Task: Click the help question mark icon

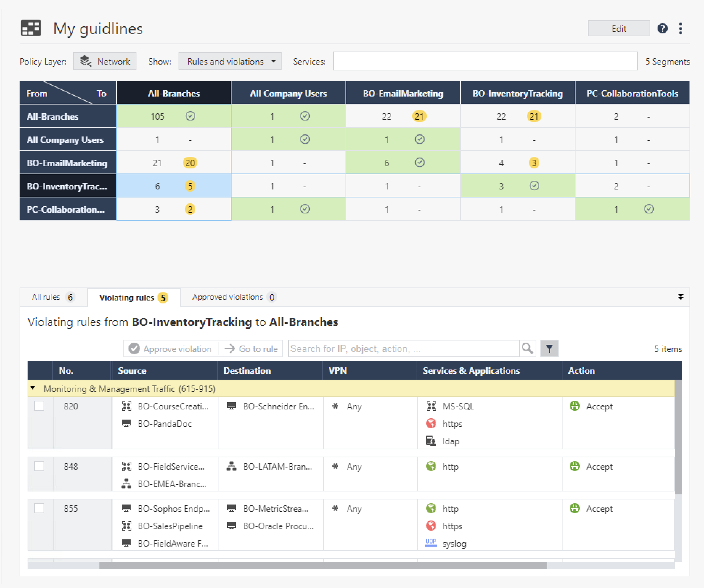Action: 662,28
